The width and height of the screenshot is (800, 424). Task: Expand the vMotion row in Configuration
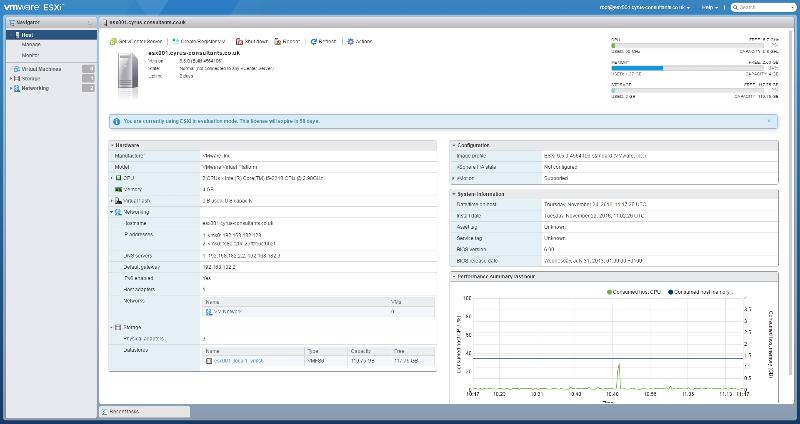pos(453,178)
